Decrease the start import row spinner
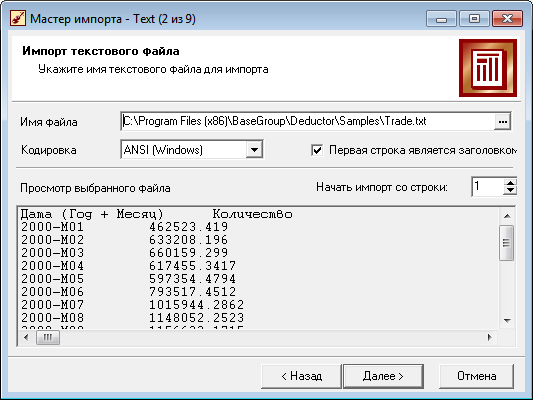Viewport: 533px width, 400px height. pos(510,191)
